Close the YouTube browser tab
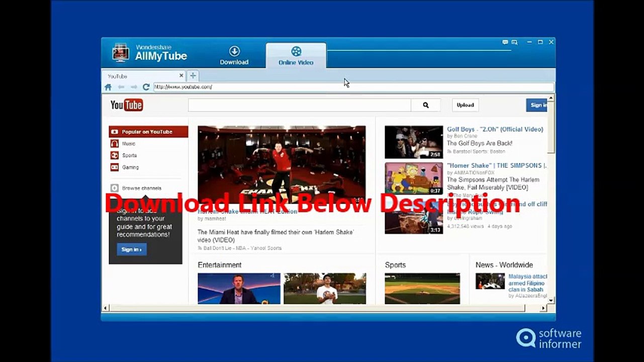 (x=181, y=76)
